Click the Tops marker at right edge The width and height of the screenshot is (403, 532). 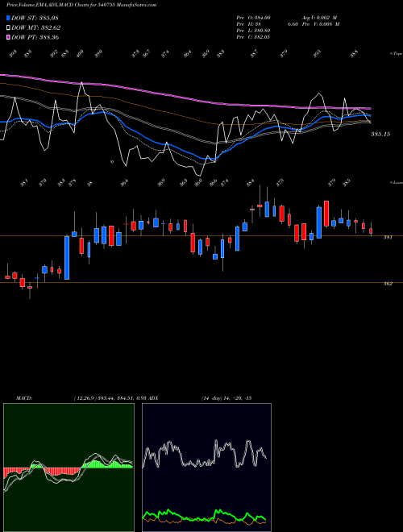point(396,54)
